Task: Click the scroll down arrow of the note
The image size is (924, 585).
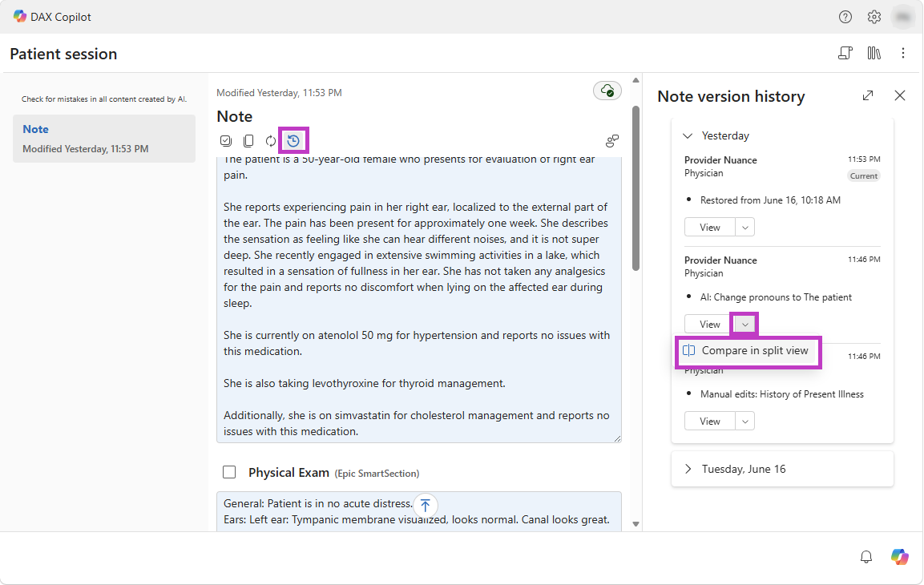Action: pos(636,524)
